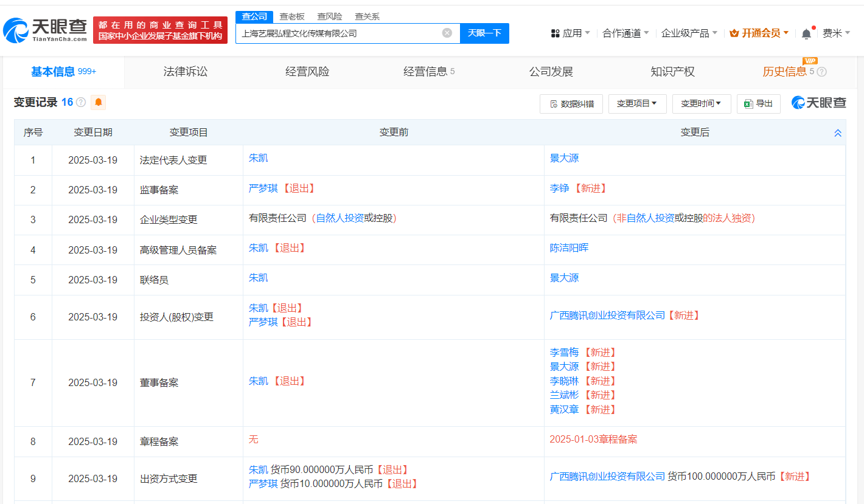The height and width of the screenshot is (504, 864).
Task: Open 陈洁阳晖 link in 高级管理人员备案 row
Action: tap(569, 247)
